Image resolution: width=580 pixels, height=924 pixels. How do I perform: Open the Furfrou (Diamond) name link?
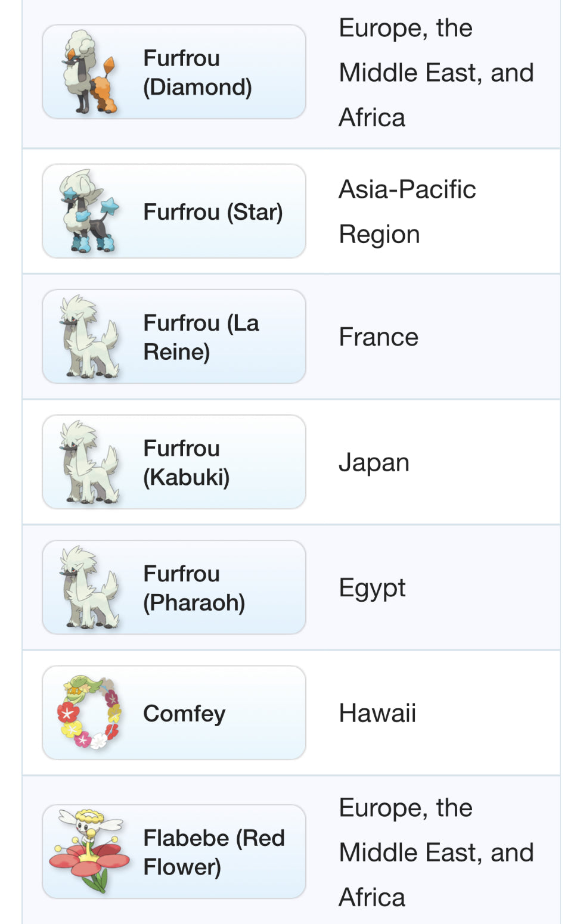(x=197, y=73)
